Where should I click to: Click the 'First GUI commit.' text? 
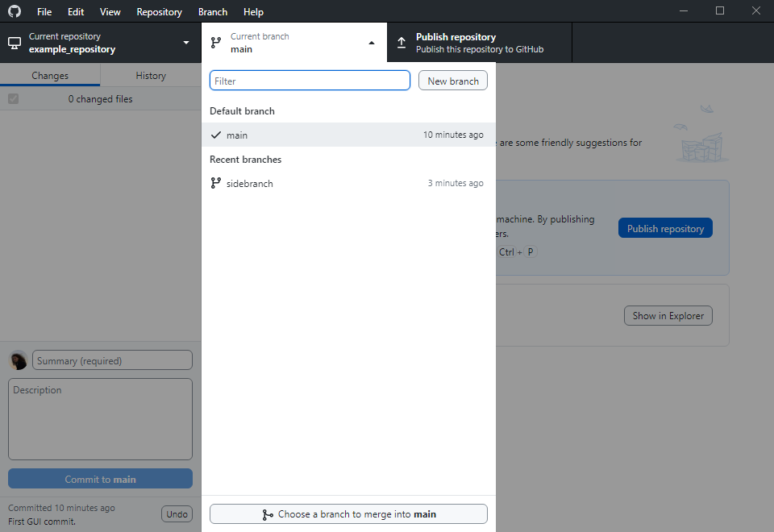42,522
